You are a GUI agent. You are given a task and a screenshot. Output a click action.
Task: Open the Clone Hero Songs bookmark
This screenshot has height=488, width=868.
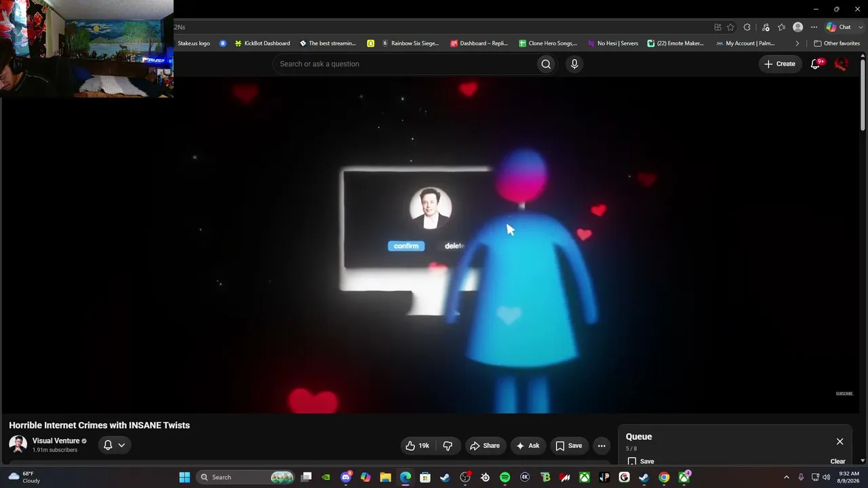click(548, 43)
